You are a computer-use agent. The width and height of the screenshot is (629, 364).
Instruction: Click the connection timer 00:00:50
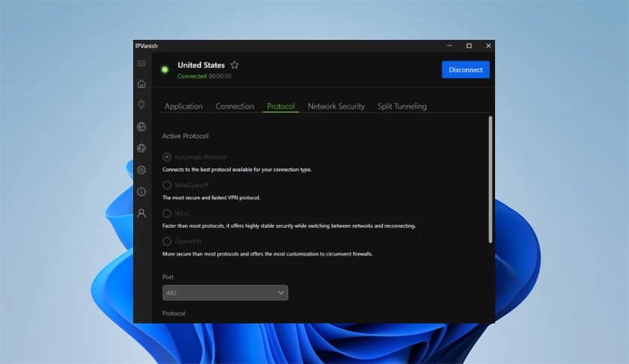pos(220,76)
